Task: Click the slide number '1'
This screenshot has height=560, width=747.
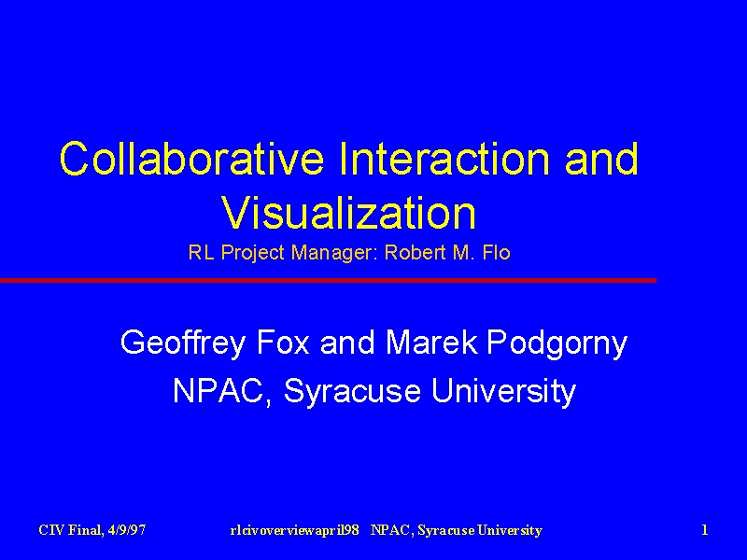Action: tap(705, 530)
